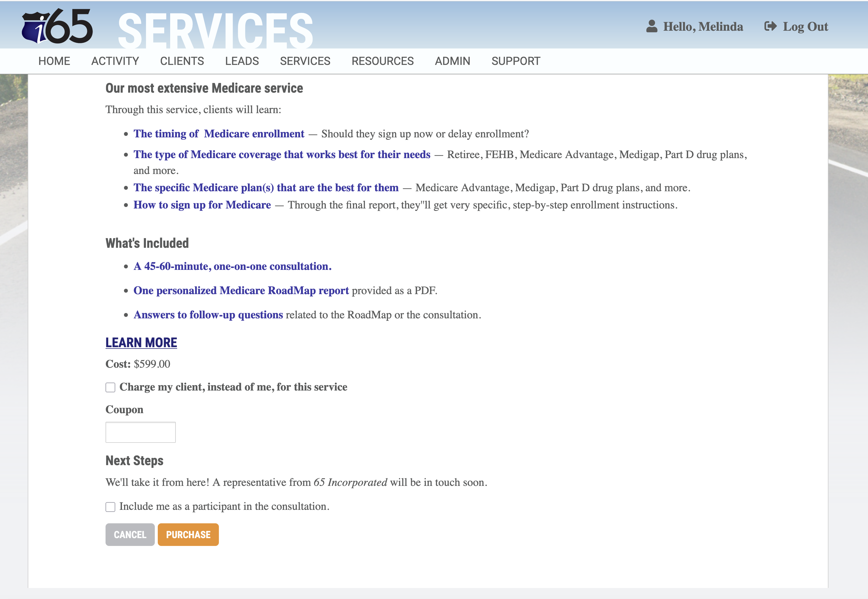Click the Log Out arrow icon
The width and height of the screenshot is (868, 599).
pyautogui.click(x=770, y=26)
